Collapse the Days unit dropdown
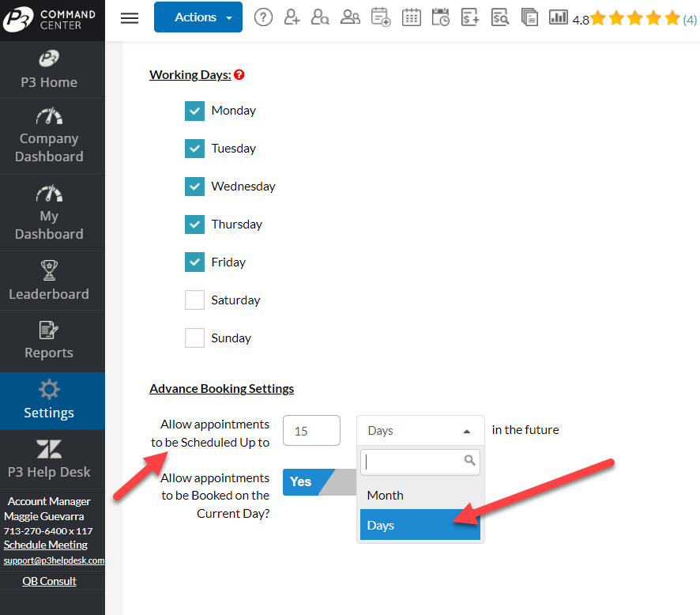The height and width of the screenshot is (615, 700). 420,431
